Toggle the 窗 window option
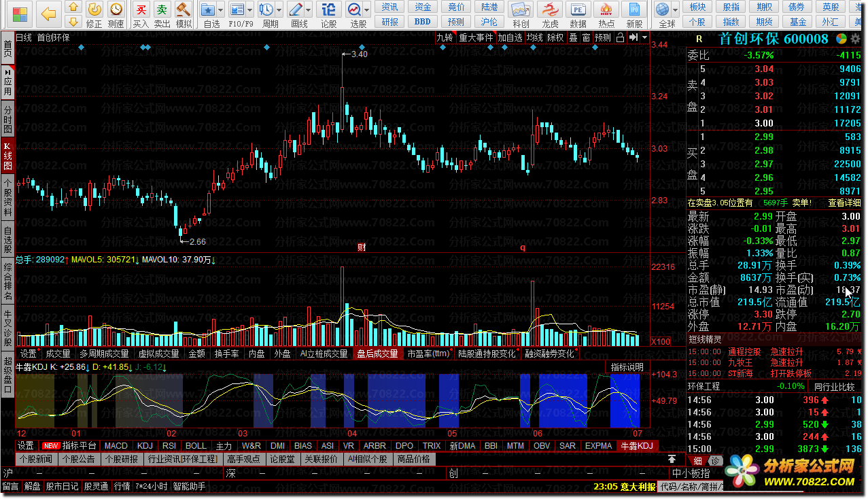This screenshot has width=868, height=499. 585,38
